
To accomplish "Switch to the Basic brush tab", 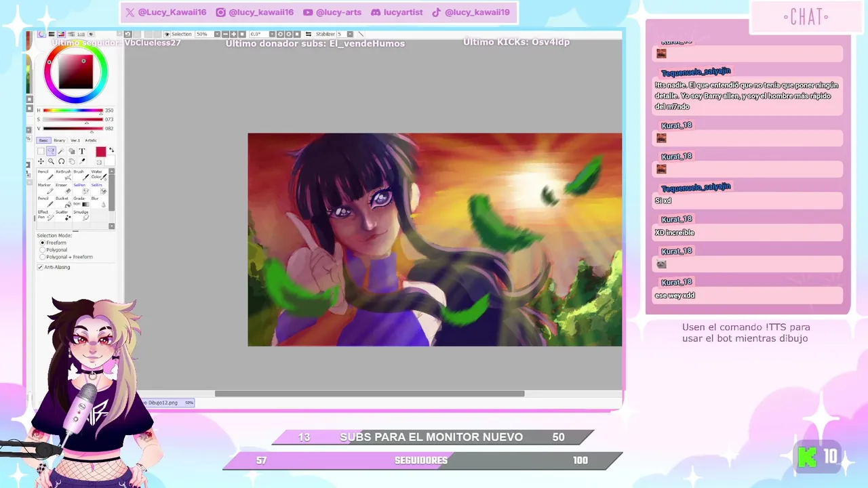I will pos(43,140).
